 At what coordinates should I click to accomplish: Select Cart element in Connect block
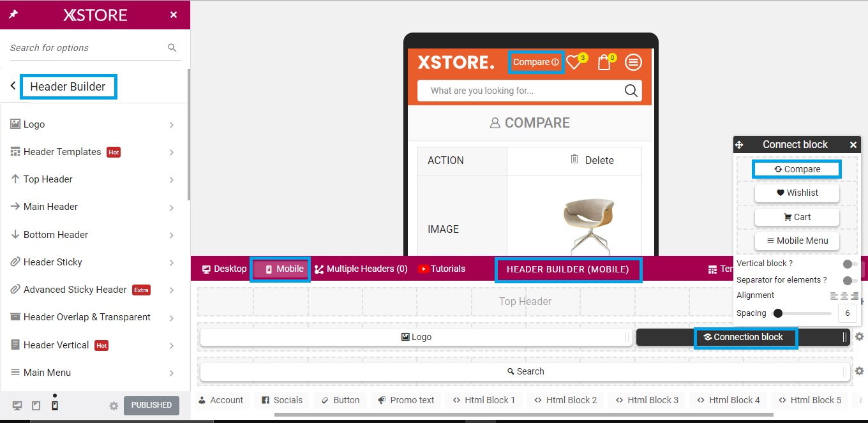797,217
